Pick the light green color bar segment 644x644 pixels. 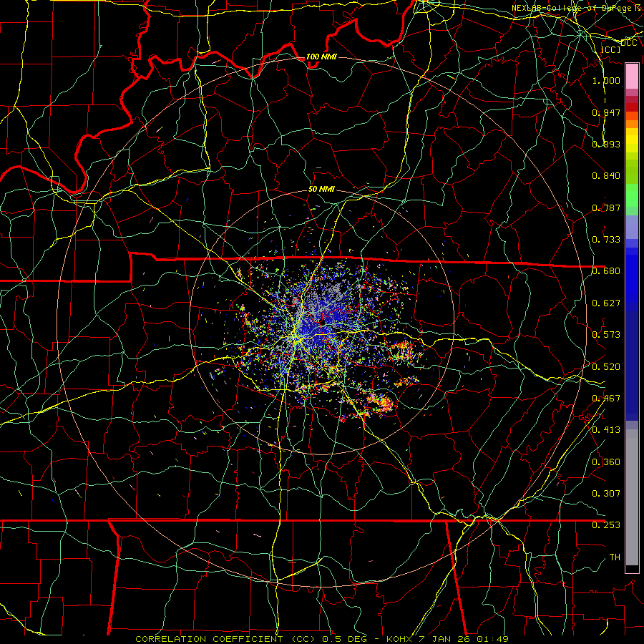[632, 195]
